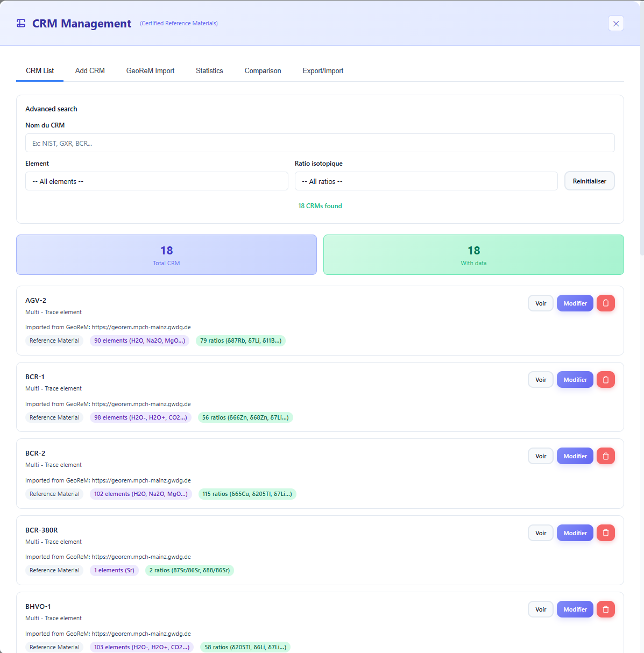
Task: Click Modifier for BCR-380R
Action: (575, 533)
